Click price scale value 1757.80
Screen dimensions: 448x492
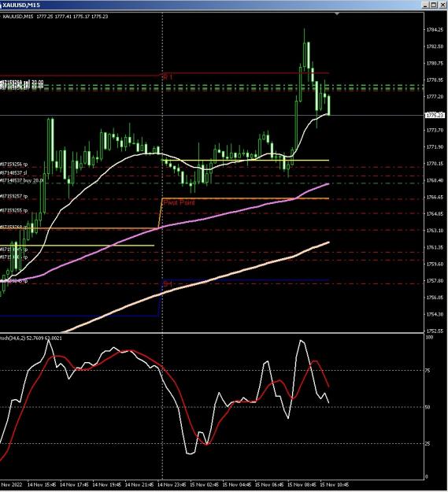tap(435, 281)
